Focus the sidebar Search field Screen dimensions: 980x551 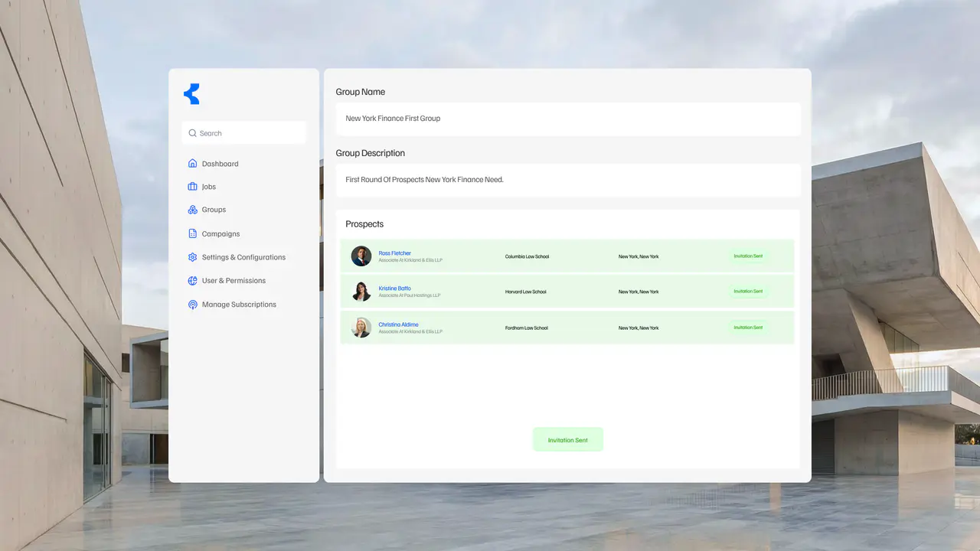[x=244, y=133]
